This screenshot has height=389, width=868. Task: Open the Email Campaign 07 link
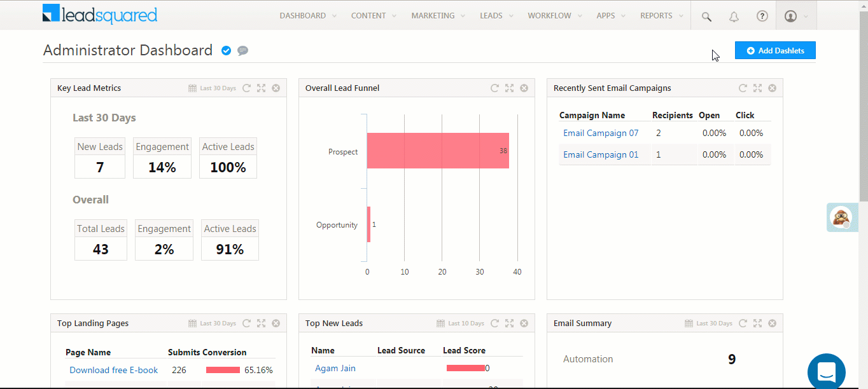(601, 133)
